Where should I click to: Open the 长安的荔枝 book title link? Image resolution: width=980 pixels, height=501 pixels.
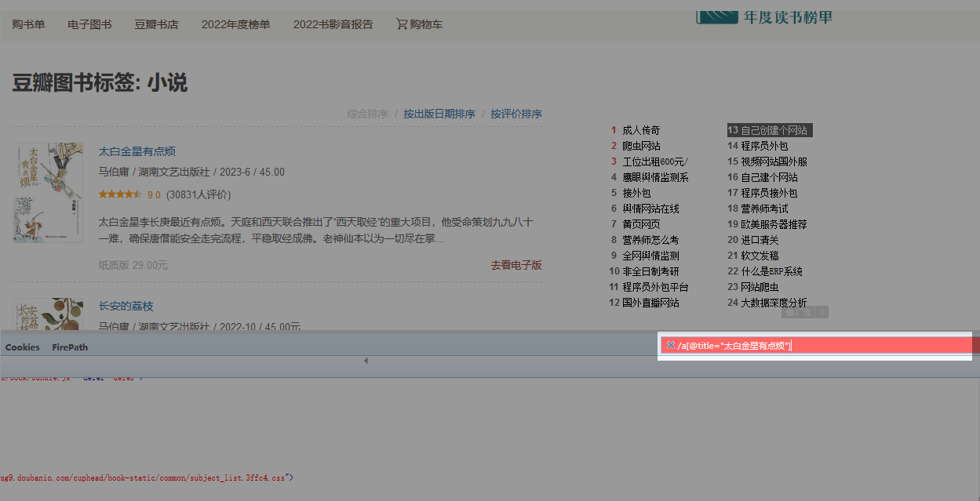[126, 306]
